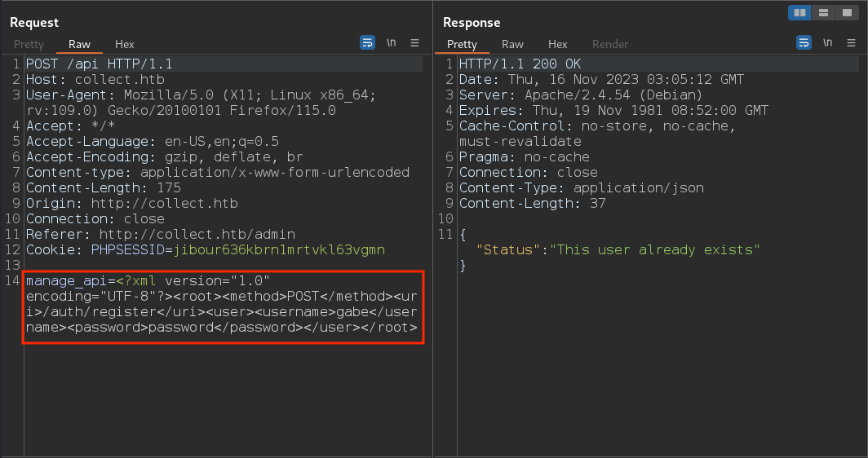Switch Response to Hex tab

click(557, 44)
